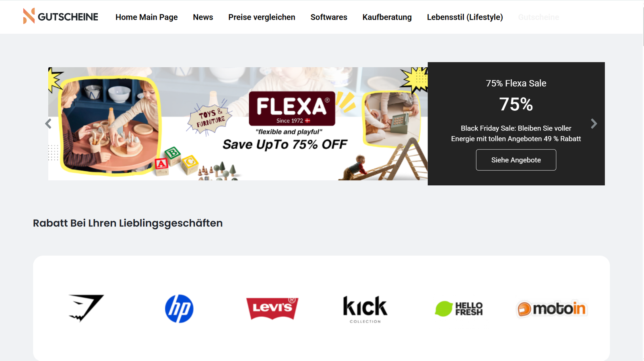Click the Gutscheine site logo
This screenshot has width=644, height=361.
tap(60, 17)
